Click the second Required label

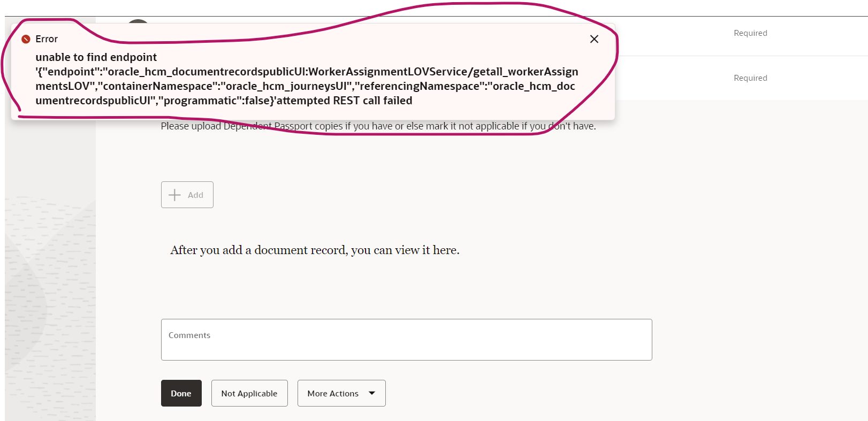(x=750, y=78)
